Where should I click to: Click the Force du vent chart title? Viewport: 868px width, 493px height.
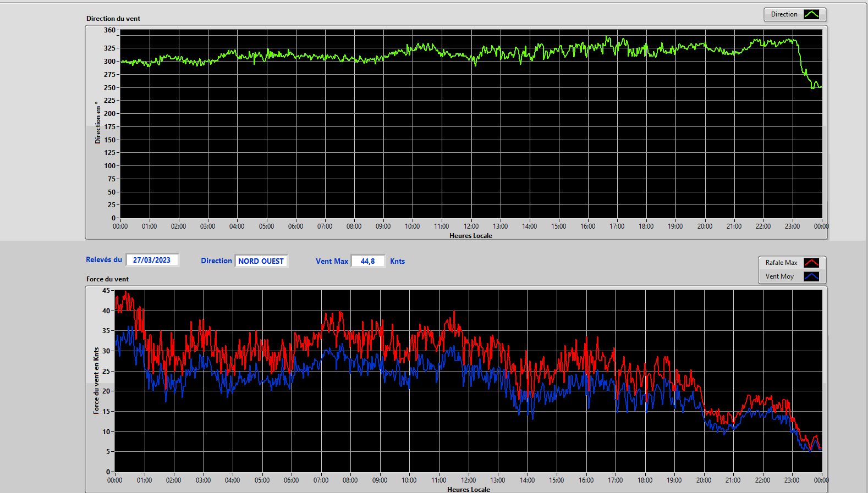pos(107,279)
